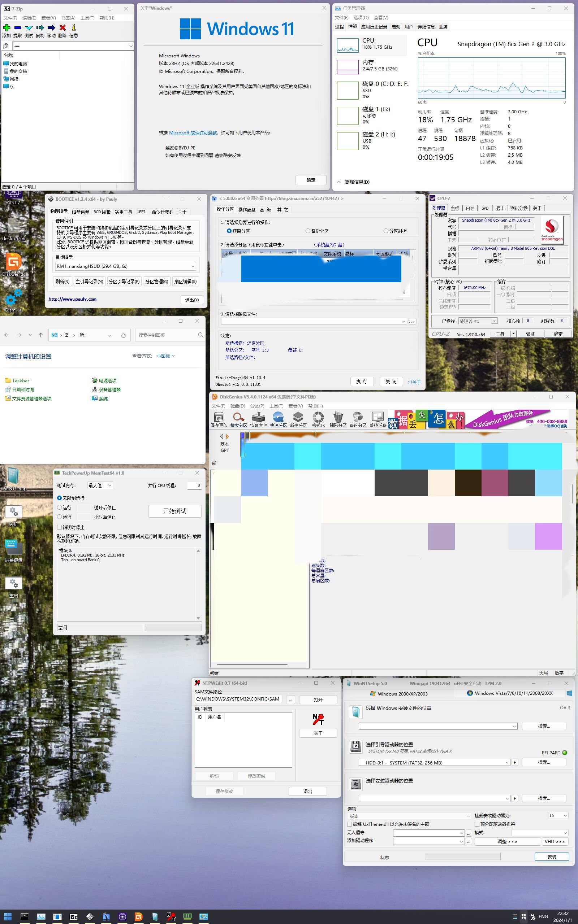
Task: Click the Windows Start button on taskbar
Action: tap(8, 916)
